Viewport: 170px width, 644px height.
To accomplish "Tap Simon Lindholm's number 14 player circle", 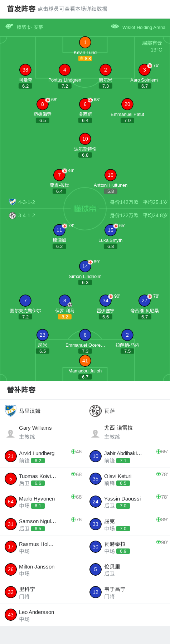I will click(x=85, y=266).
